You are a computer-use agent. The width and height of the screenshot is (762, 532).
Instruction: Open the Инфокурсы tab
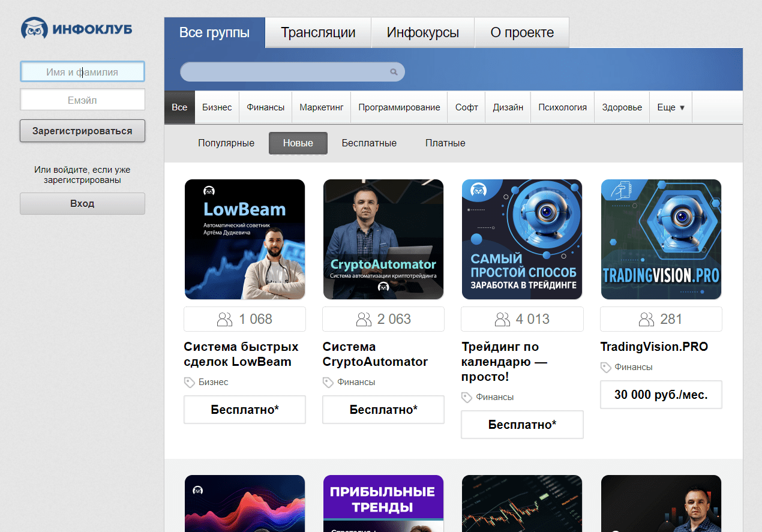coord(423,32)
